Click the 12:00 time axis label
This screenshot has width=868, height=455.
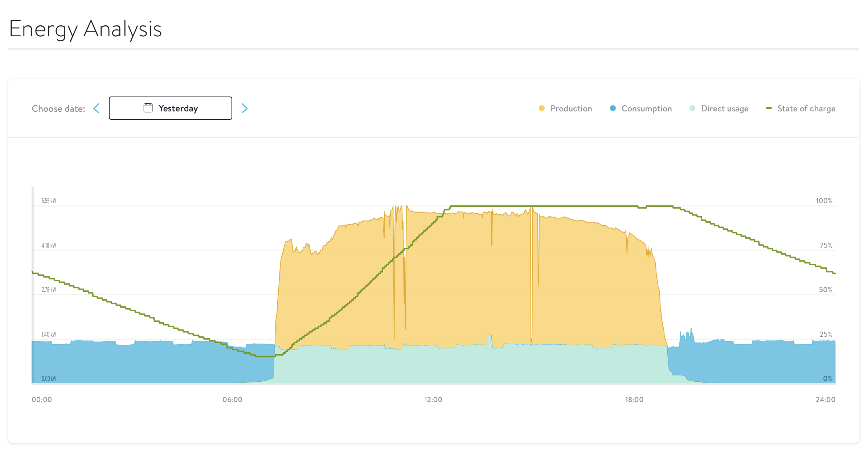click(x=433, y=399)
